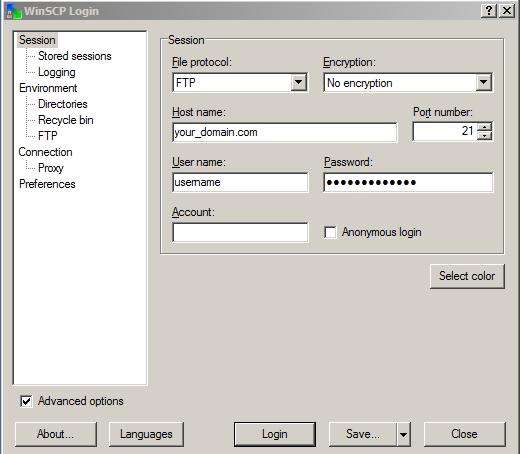Open the About... dialog

tap(56, 434)
